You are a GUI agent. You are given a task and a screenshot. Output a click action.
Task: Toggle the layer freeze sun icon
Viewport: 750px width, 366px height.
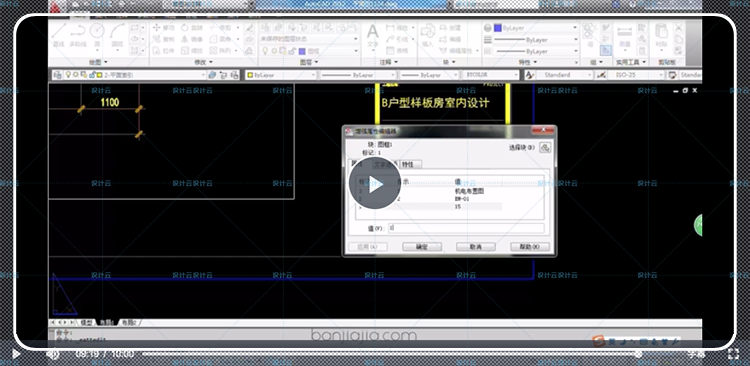pyautogui.click(x=274, y=51)
